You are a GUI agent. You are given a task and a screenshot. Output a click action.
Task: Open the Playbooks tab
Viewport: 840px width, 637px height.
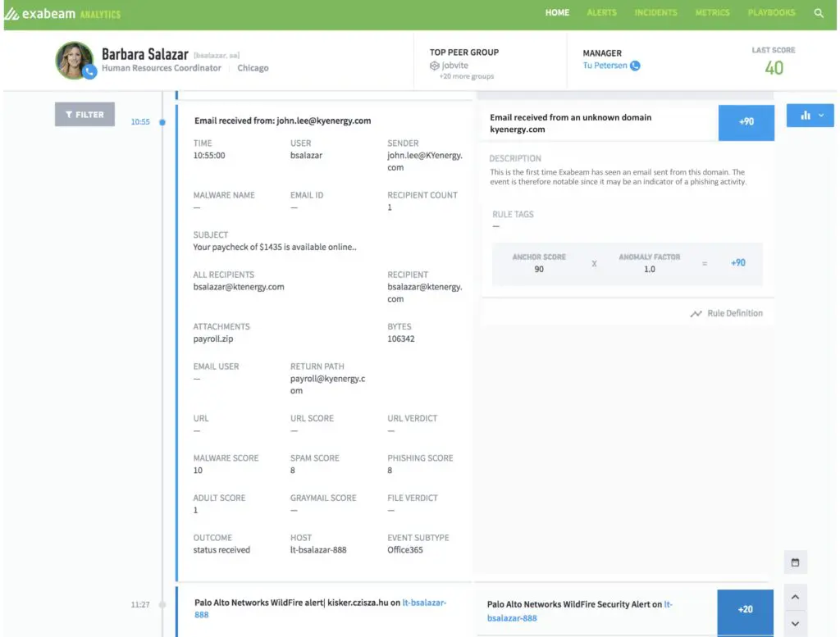pyautogui.click(x=771, y=13)
